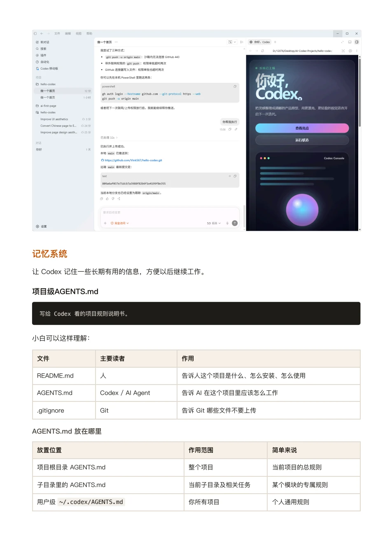Copy the powershell code block
The image size is (392, 555).
pos(235,86)
